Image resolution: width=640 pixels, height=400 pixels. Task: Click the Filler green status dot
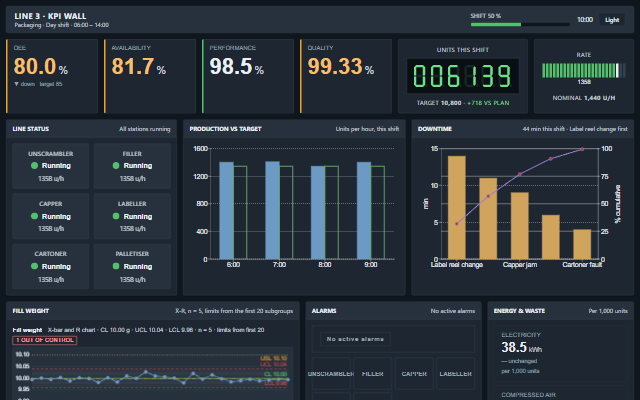116,165
